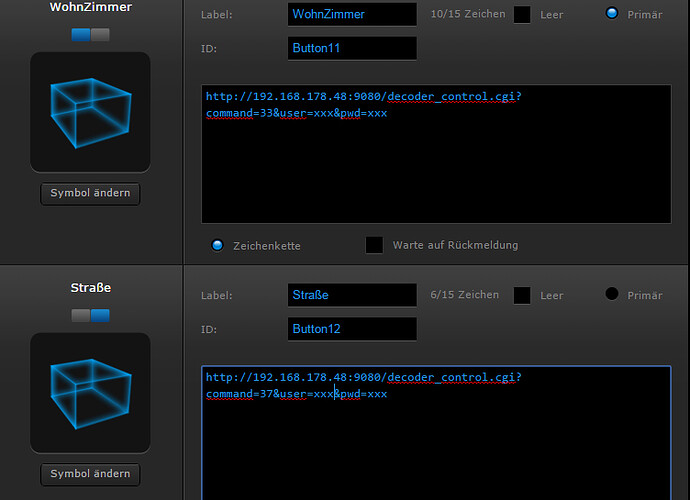Select Primär radio for WohnZimmer
Image resolution: width=690 pixels, height=500 pixels.
612,13
